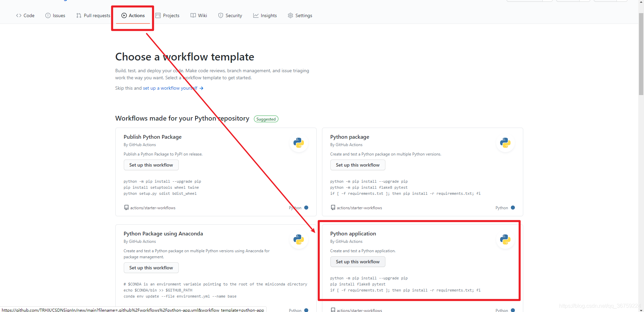Viewport: 644px width, 312px height.
Task: Set up the Python package workflow
Action: pyautogui.click(x=358, y=165)
